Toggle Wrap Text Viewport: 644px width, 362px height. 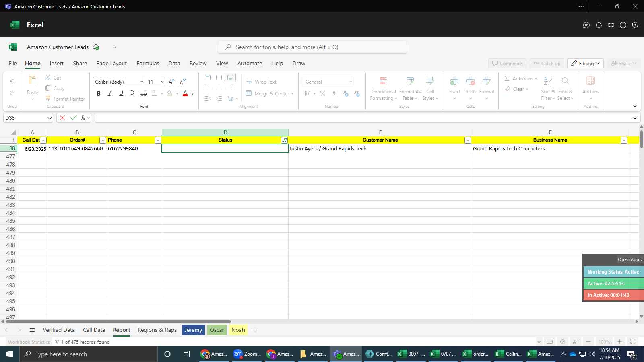[261, 82]
